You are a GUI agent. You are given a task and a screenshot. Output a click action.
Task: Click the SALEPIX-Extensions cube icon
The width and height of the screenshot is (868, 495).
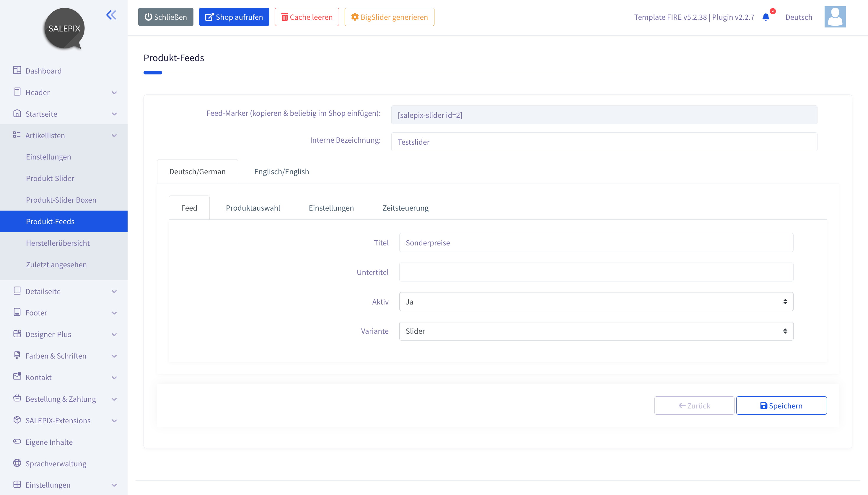tap(17, 420)
